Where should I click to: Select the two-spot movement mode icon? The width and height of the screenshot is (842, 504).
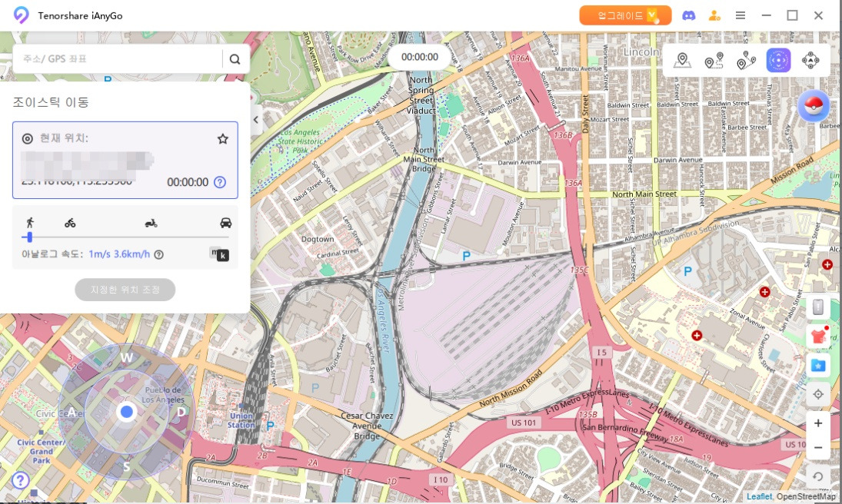[714, 60]
